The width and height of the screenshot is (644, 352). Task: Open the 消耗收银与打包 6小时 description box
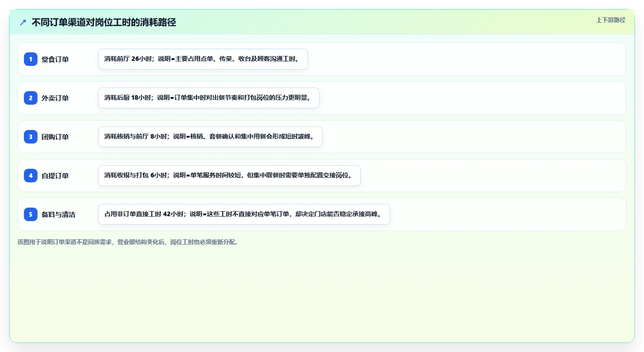coord(229,176)
